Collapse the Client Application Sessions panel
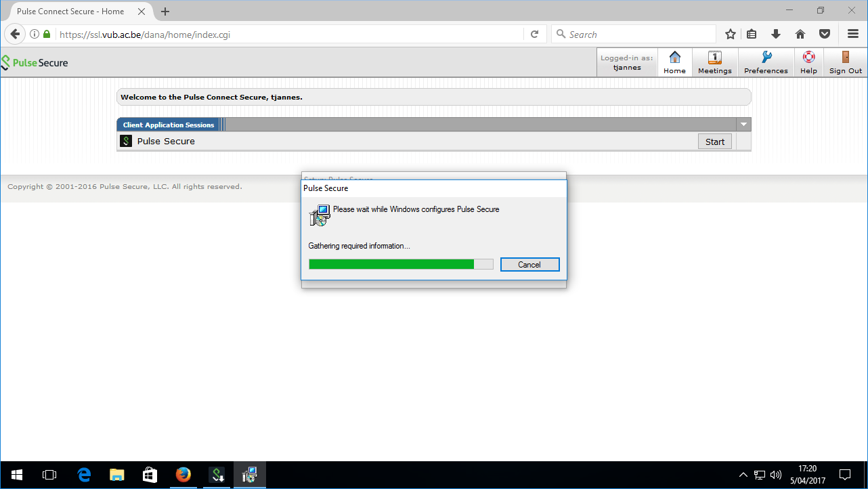 [x=743, y=125]
